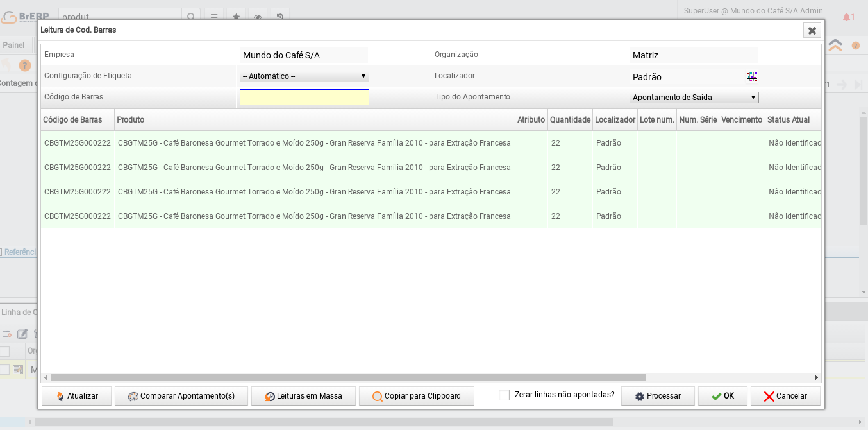Confirm with the green OK button
The width and height of the screenshot is (868, 430).
722,396
